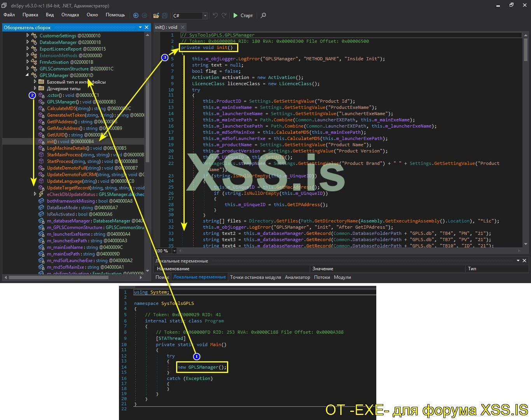Collapse the GPLSManager class node
Screen dimensions: 531x420
click(28, 75)
